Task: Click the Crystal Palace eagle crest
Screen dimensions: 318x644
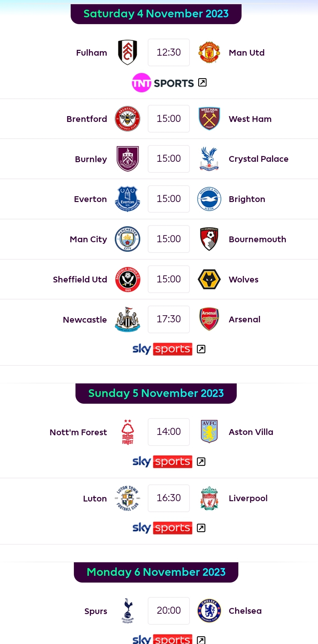Action: click(209, 159)
